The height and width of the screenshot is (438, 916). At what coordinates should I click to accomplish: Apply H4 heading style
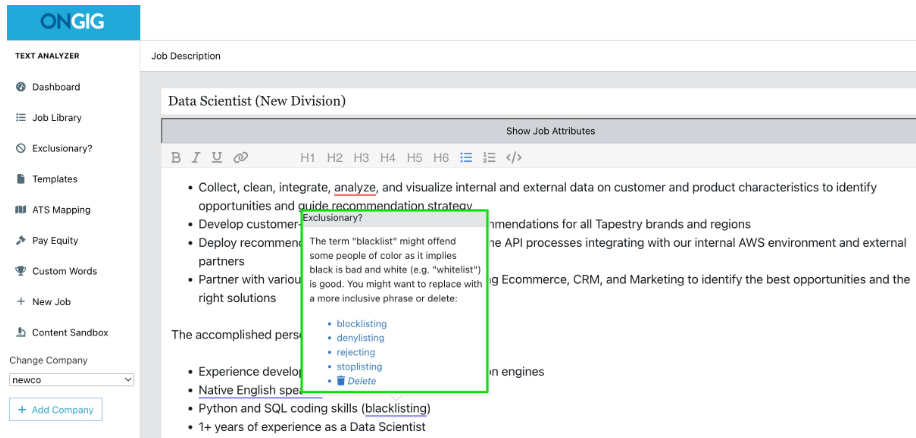tap(387, 157)
